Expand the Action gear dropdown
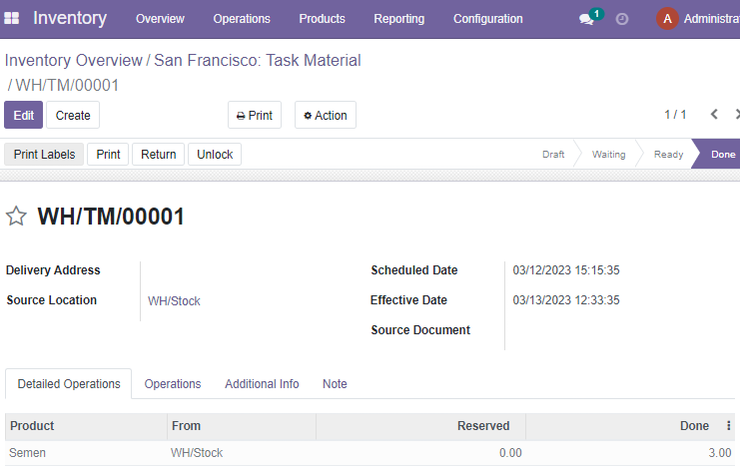The width and height of the screenshot is (740, 466). (325, 115)
